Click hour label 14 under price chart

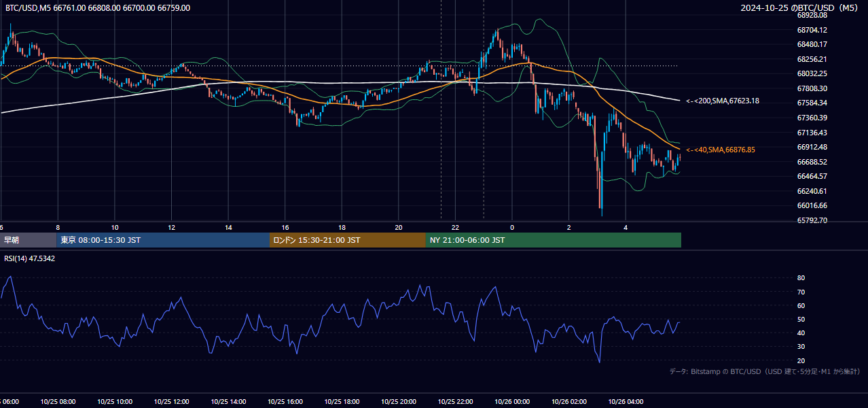228,227
